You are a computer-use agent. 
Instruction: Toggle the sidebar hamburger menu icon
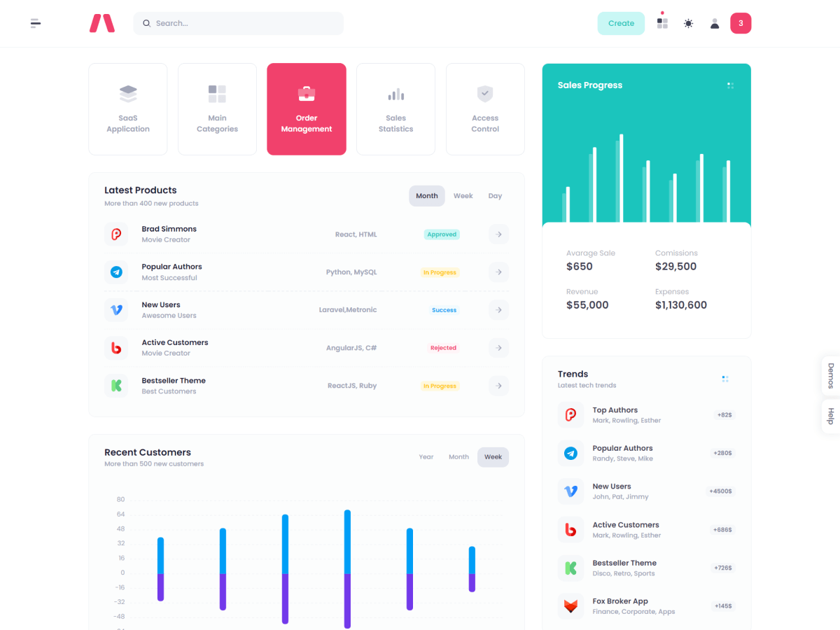tap(36, 23)
